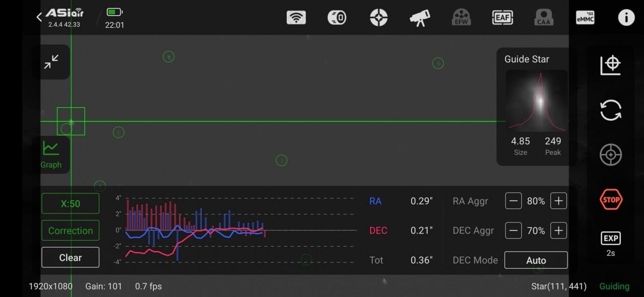Open the EXP 2s exposure selector

coord(611,244)
